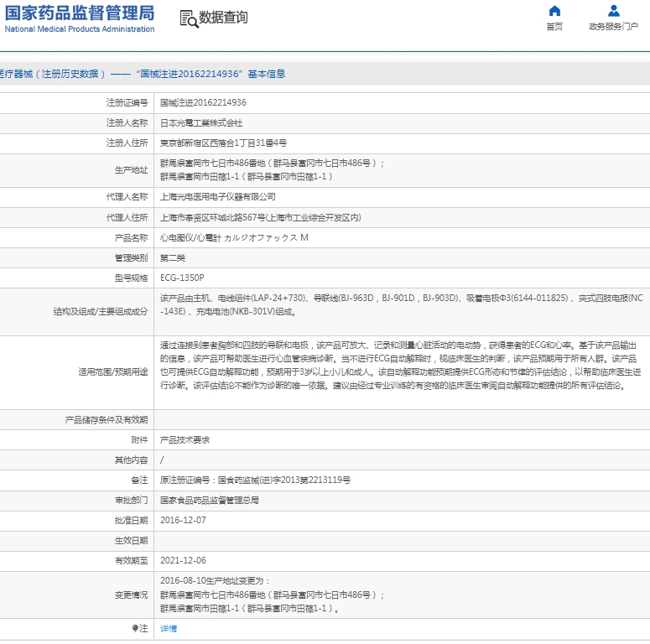
Task: Click the 代理人住所 row label
Action: pyautogui.click(x=127, y=217)
